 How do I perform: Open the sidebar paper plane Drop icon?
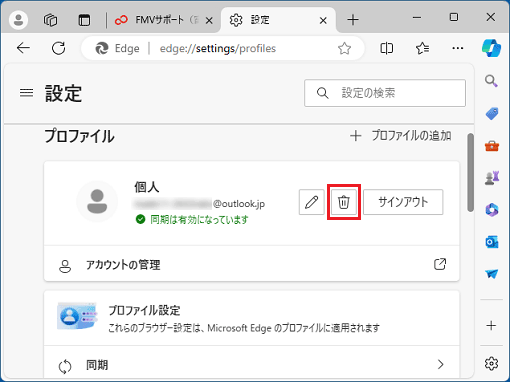click(x=492, y=274)
